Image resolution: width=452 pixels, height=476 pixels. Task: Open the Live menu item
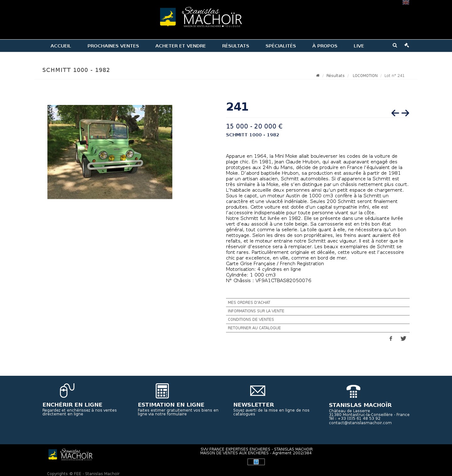point(359,46)
